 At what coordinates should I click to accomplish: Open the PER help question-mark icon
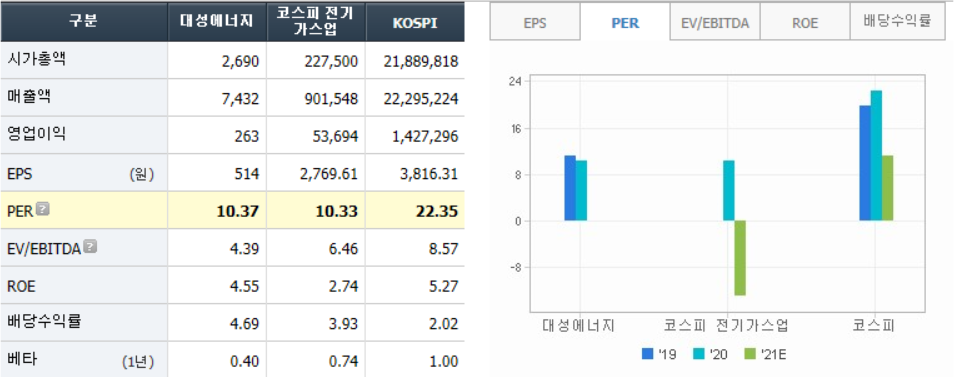pos(42,210)
